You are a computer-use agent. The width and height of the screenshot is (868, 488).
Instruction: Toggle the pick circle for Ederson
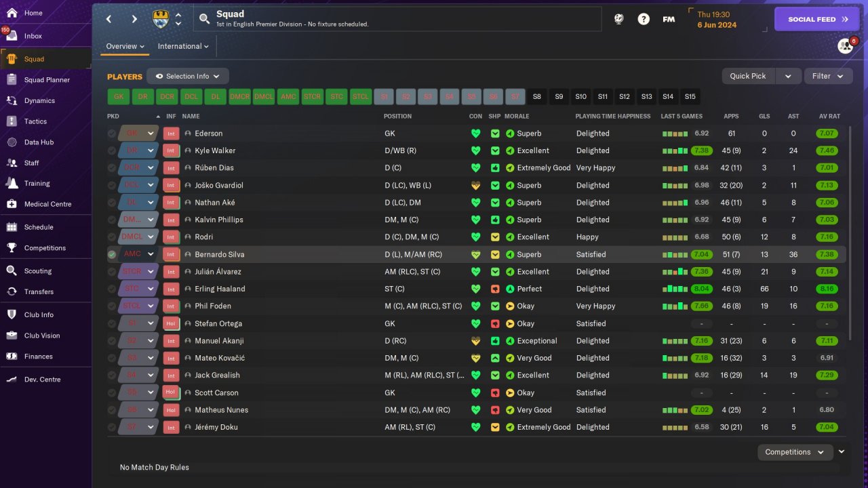pos(112,134)
